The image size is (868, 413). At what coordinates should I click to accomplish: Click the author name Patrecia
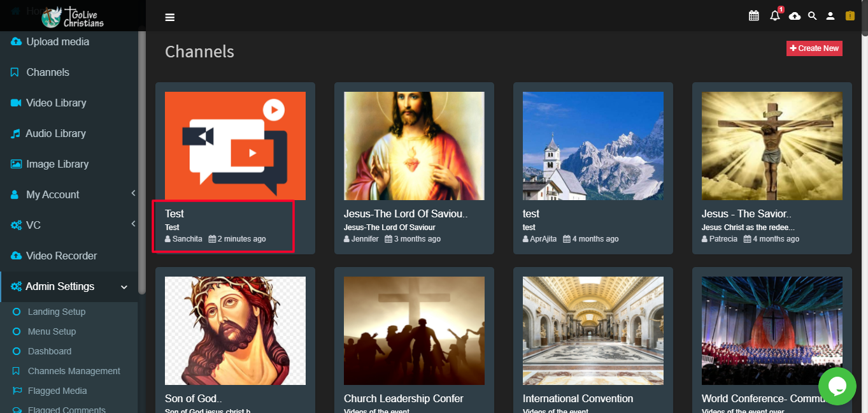click(x=723, y=239)
